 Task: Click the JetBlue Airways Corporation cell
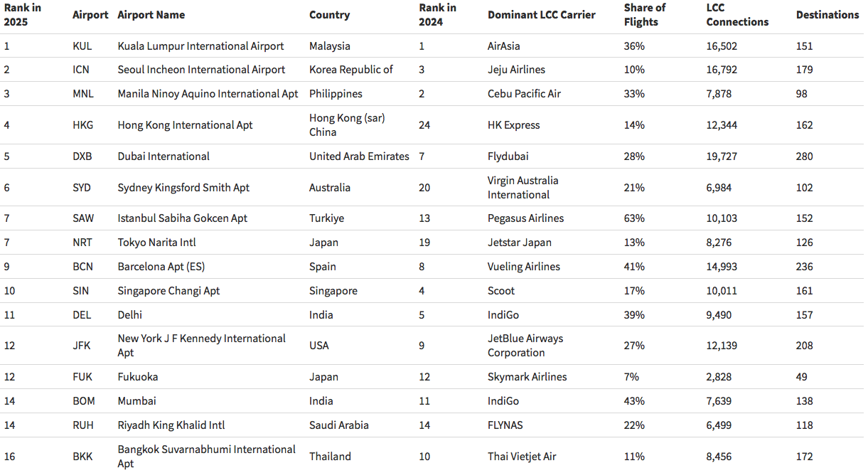pos(525,346)
